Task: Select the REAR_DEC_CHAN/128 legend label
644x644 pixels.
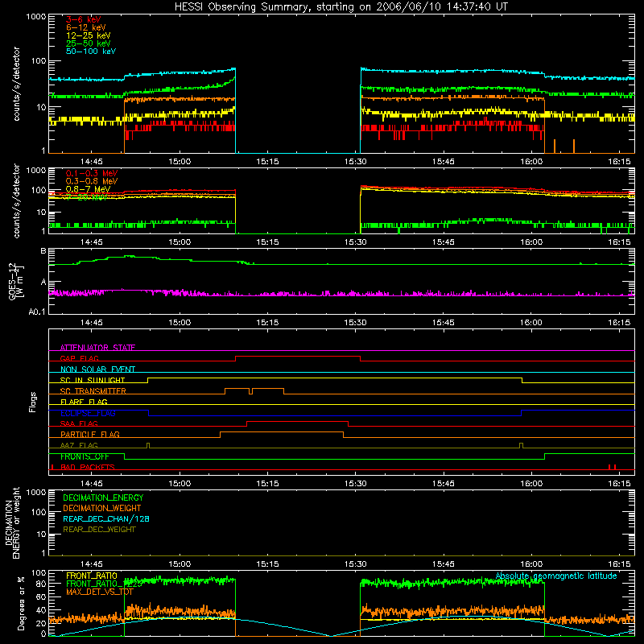Action: pos(106,518)
